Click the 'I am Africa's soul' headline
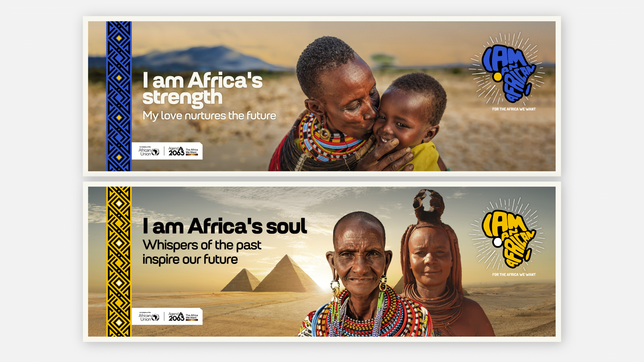The width and height of the screenshot is (644, 362). [225, 226]
